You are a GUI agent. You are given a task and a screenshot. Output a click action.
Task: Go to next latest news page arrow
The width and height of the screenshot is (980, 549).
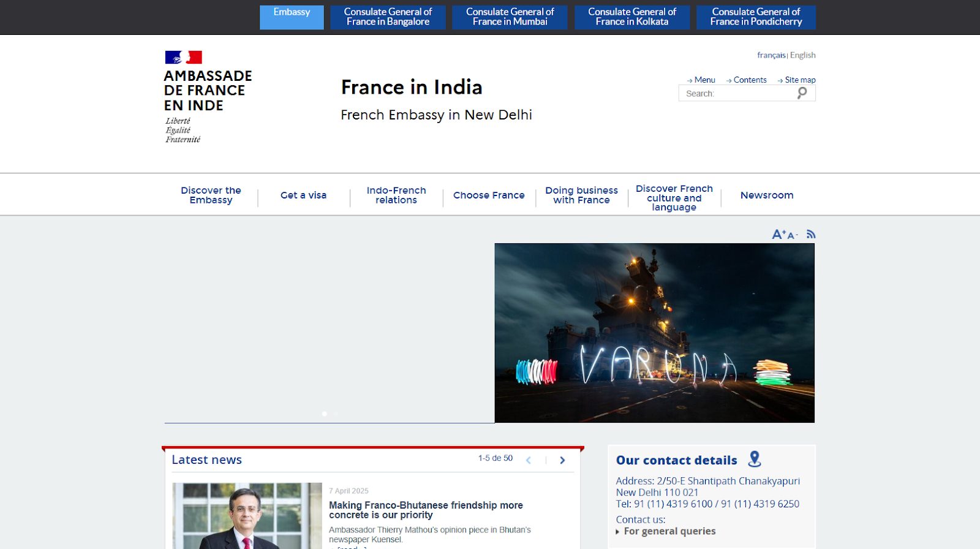tap(562, 460)
